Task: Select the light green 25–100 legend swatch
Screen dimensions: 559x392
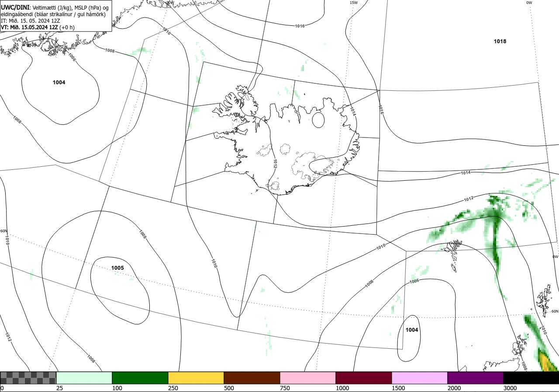Action: tap(84, 378)
